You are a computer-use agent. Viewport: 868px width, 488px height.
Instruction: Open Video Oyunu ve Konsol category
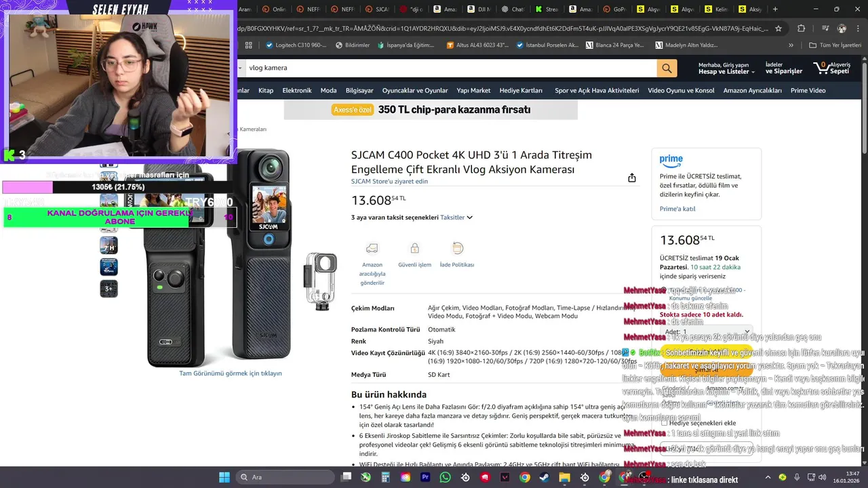pos(681,91)
